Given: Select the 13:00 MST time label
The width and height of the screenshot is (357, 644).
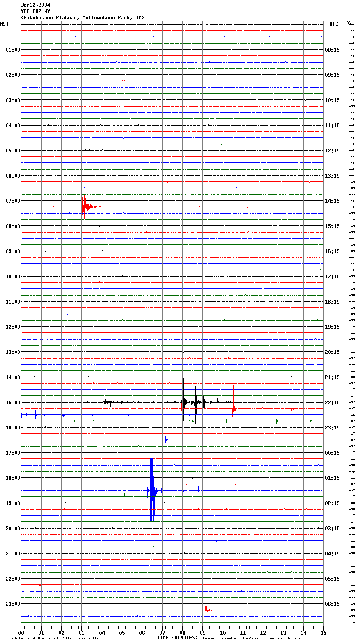Looking at the screenshot, I should point(13,352).
